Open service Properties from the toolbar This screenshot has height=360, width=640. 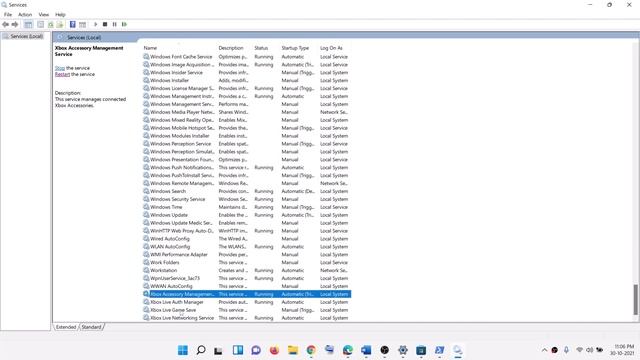pos(40,24)
